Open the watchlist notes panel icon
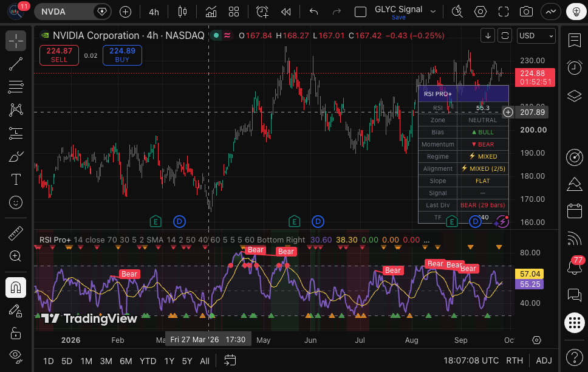The image size is (588, 372). click(575, 40)
